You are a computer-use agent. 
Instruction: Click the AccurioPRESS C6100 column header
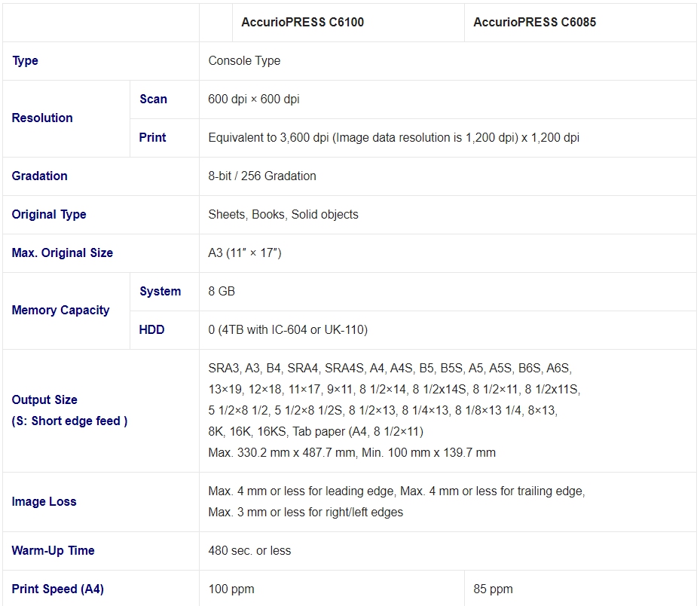point(303,23)
